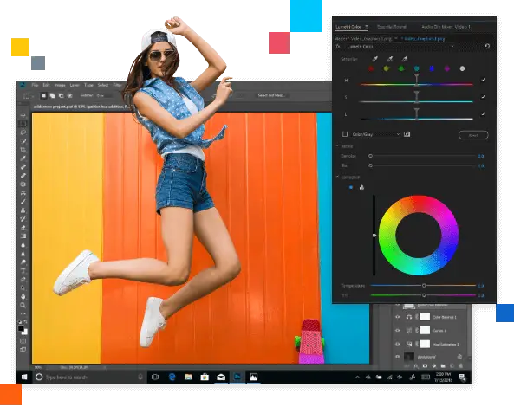Screen dimensions: 527x420
Task: Click the reset effect arrow icon
Action: click(x=486, y=46)
